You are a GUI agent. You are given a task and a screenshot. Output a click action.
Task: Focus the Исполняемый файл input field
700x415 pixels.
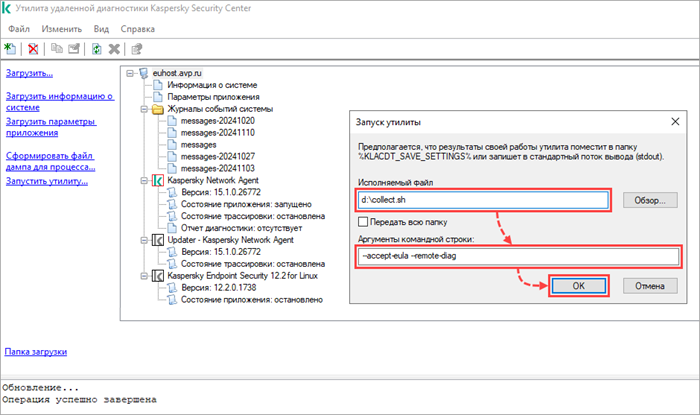click(x=483, y=200)
